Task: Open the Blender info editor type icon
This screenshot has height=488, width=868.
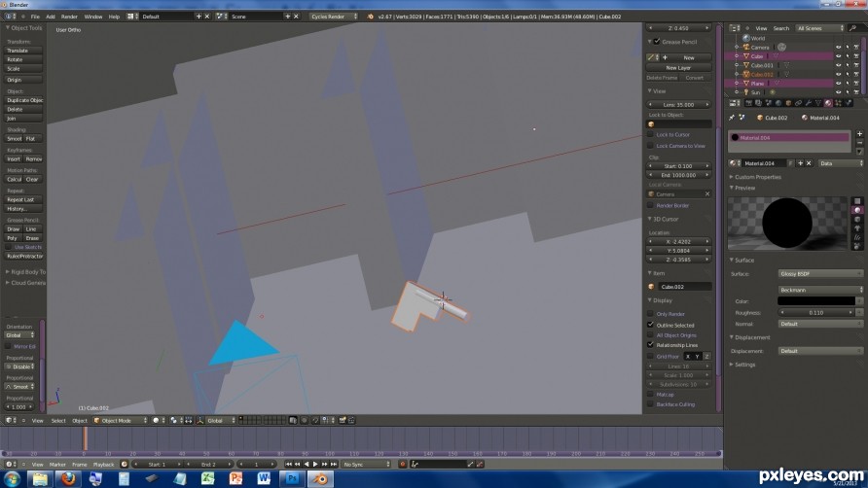Action: [x=9, y=17]
